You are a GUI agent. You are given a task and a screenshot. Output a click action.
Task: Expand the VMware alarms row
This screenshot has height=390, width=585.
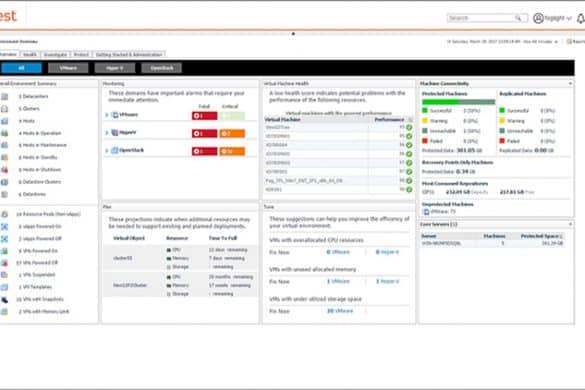click(107, 115)
